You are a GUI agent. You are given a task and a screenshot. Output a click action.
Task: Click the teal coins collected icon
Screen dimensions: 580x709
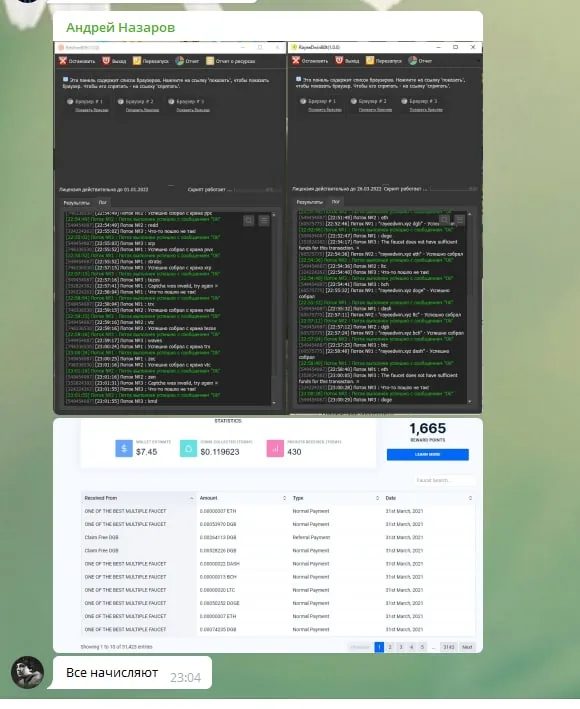tap(189, 449)
